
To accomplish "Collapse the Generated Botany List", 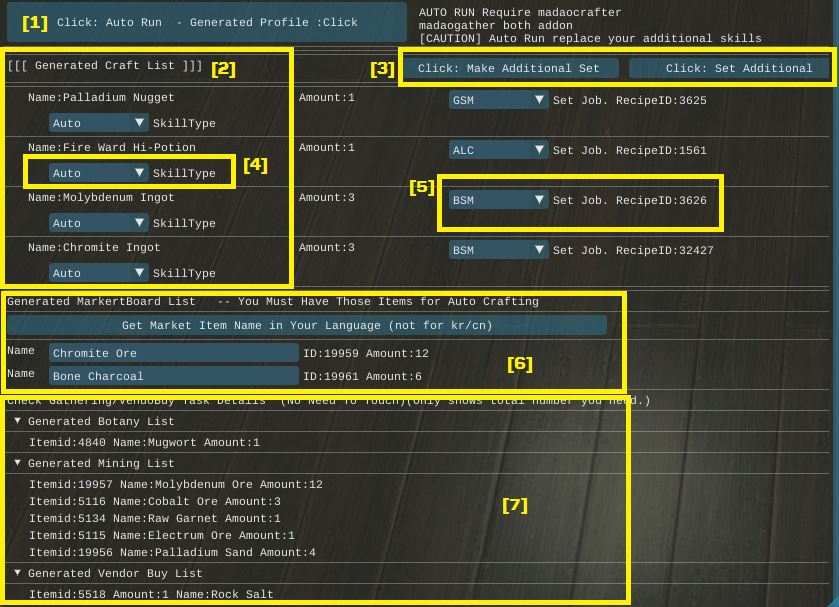I will [x=18, y=421].
